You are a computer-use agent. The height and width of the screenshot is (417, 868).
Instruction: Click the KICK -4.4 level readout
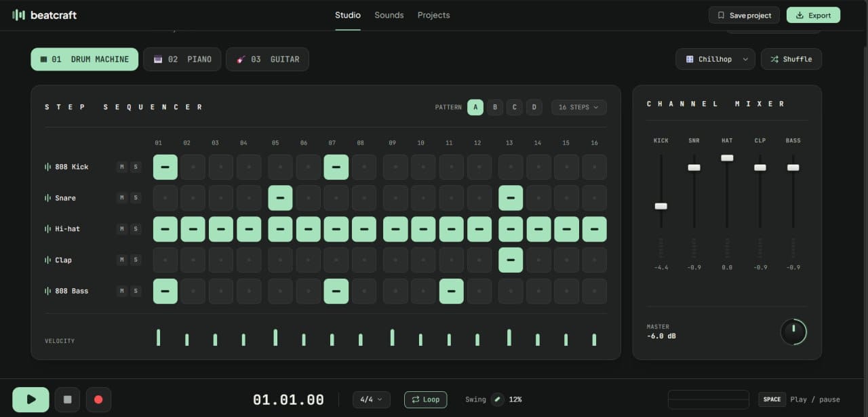[661, 267]
